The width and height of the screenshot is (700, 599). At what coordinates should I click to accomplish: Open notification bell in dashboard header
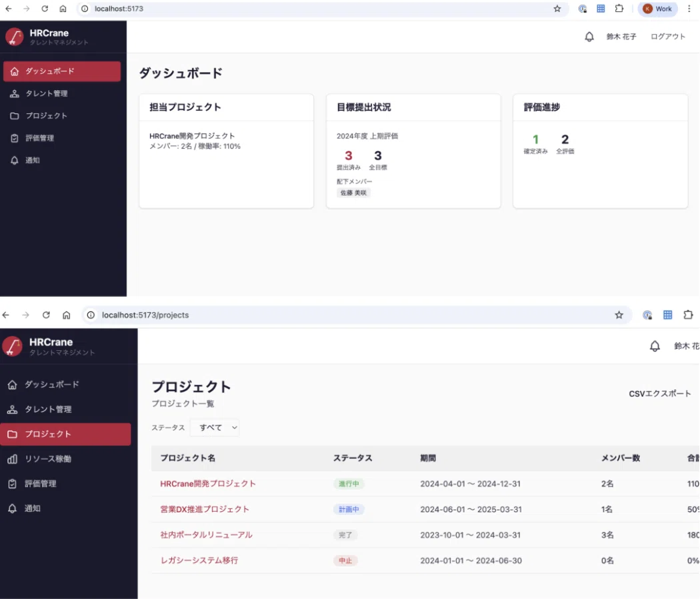coord(589,37)
